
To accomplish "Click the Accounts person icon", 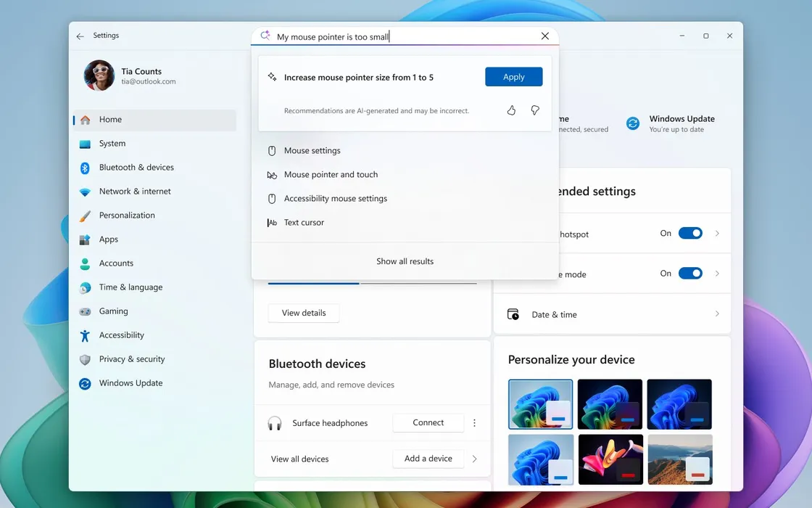I will [x=85, y=263].
